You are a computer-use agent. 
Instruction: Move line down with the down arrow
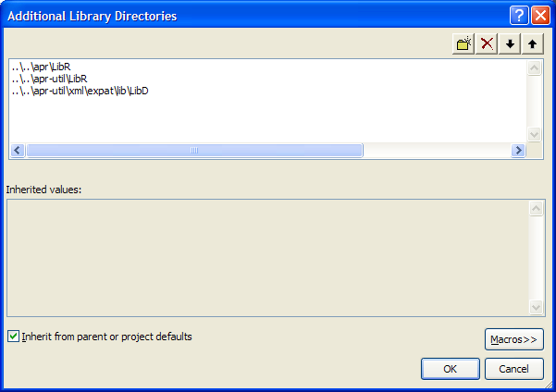tap(510, 44)
